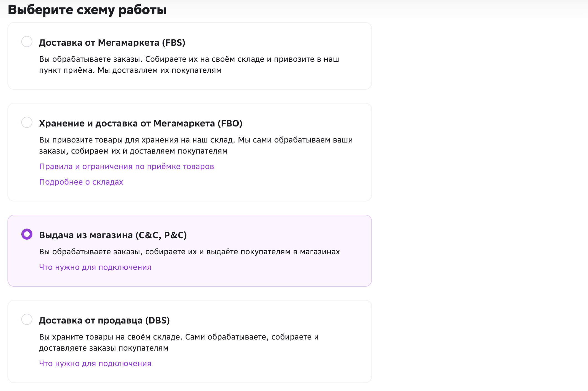The image size is (588, 391).
Task: Click the title 'Выдача из магазина (C&C, P&C)'
Action: pyautogui.click(x=113, y=235)
